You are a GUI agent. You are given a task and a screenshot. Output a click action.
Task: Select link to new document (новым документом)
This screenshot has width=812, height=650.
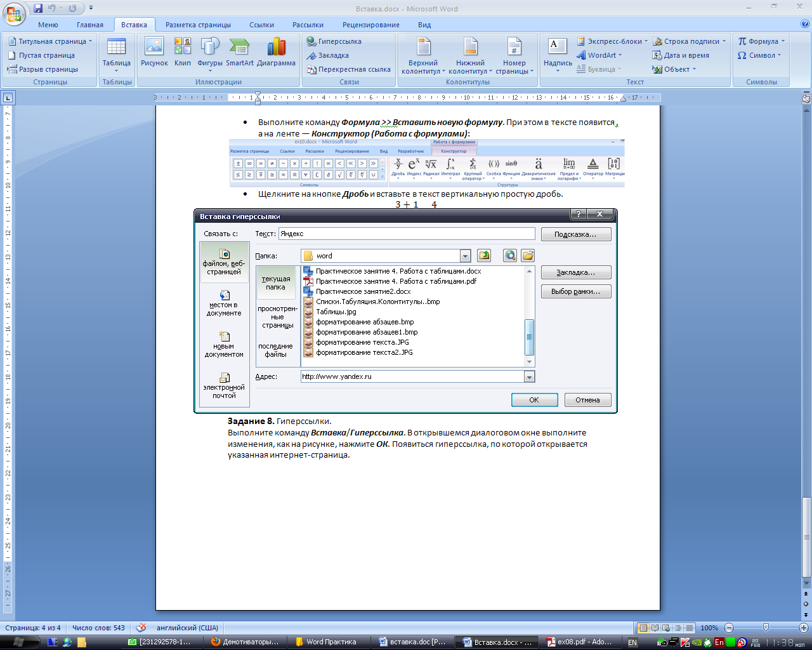224,345
